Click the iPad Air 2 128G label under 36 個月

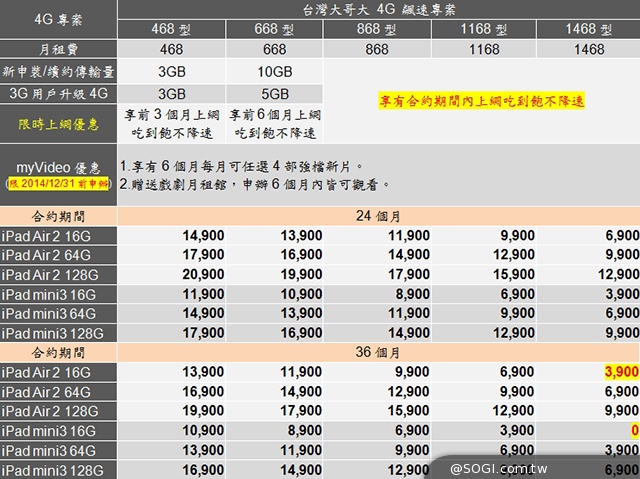click(x=50, y=411)
